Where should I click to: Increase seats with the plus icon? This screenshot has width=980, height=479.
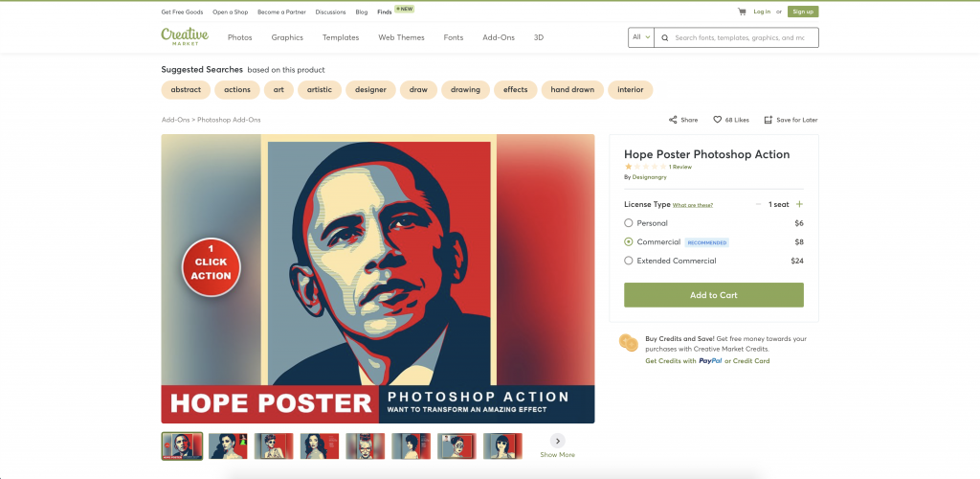click(799, 204)
